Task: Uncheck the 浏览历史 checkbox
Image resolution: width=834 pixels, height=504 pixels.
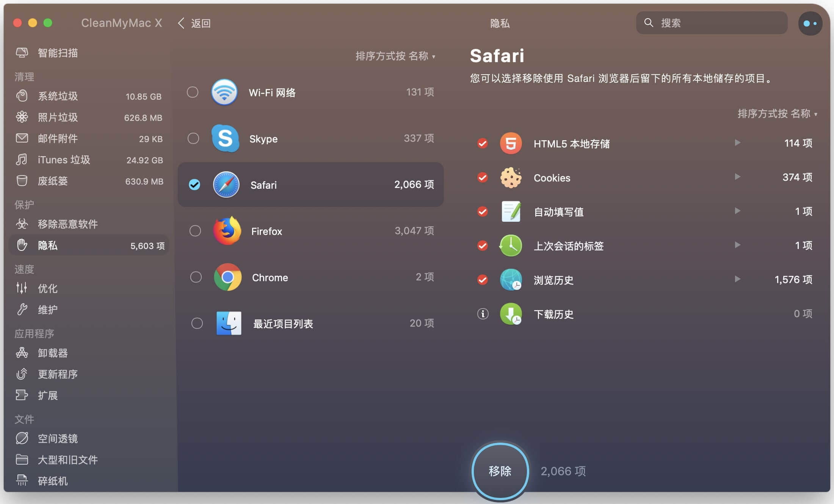Action: coord(483,280)
